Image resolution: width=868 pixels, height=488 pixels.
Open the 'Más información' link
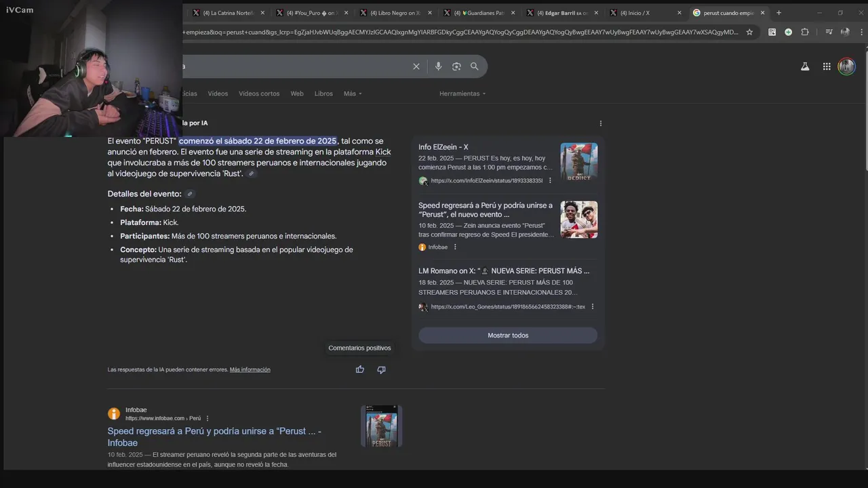(x=250, y=369)
